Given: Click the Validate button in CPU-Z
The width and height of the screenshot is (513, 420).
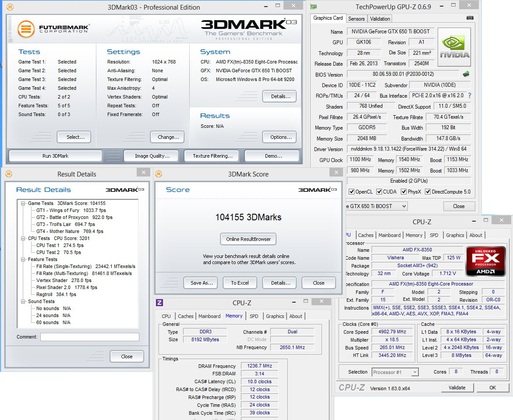Looking at the screenshot, I should [457, 388].
